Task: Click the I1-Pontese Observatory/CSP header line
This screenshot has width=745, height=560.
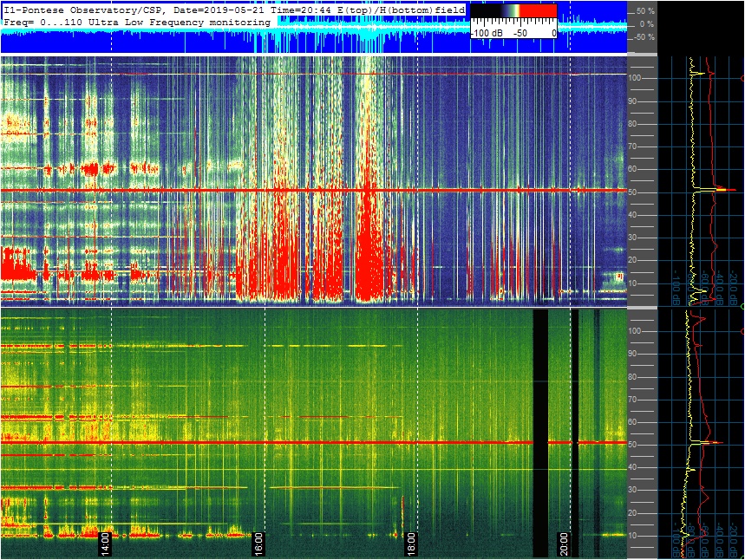Action: [x=234, y=10]
